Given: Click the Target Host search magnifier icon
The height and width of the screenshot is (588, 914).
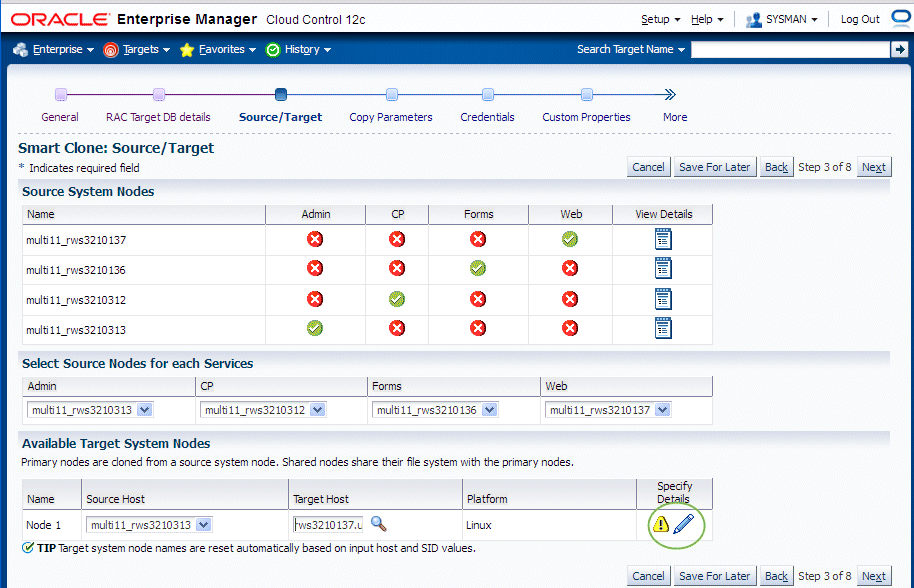Looking at the screenshot, I should click(378, 524).
